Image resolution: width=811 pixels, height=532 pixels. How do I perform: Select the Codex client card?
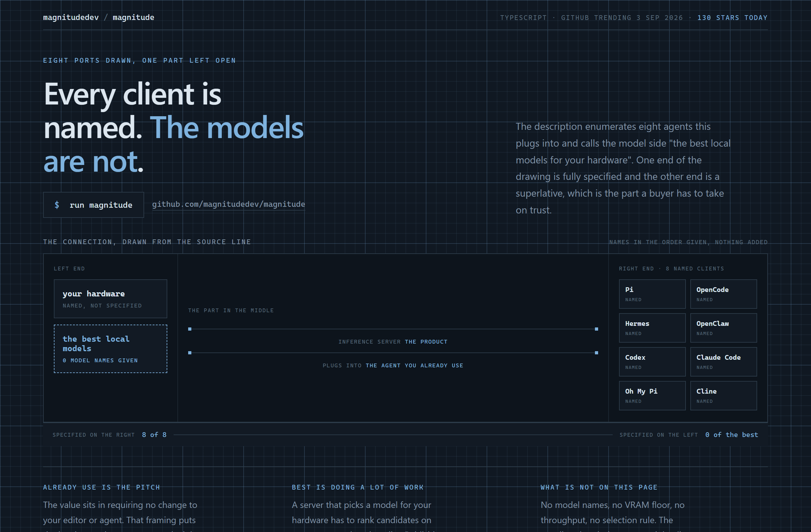point(652,362)
